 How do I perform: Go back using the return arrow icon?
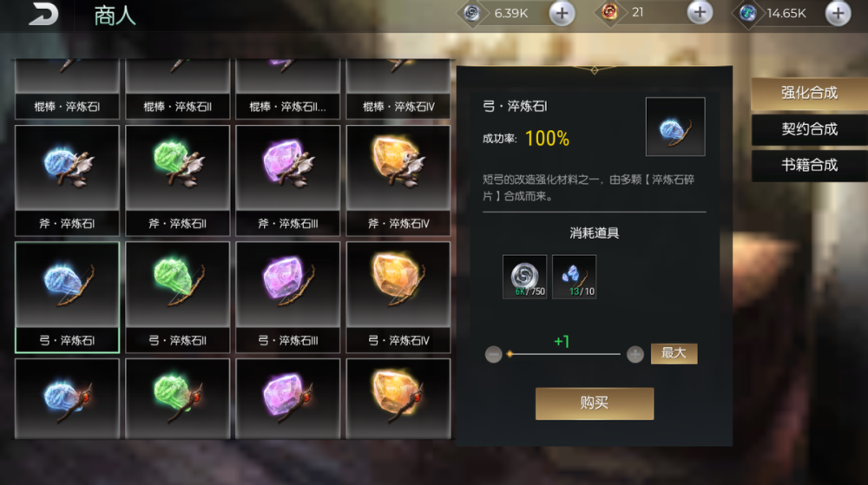point(43,14)
